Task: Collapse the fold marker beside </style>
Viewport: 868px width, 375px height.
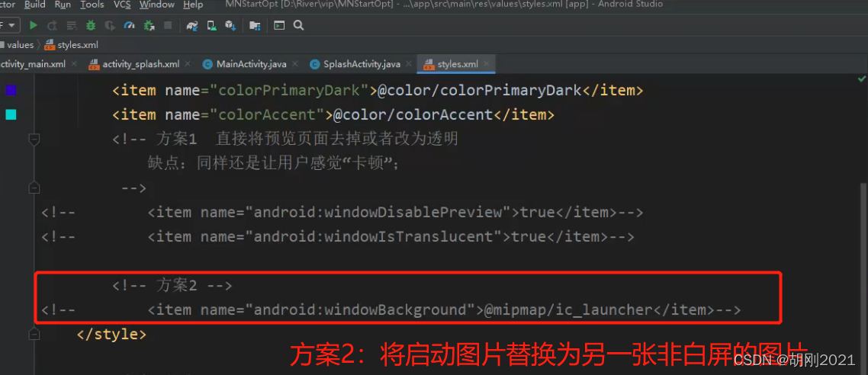Action: point(34,334)
